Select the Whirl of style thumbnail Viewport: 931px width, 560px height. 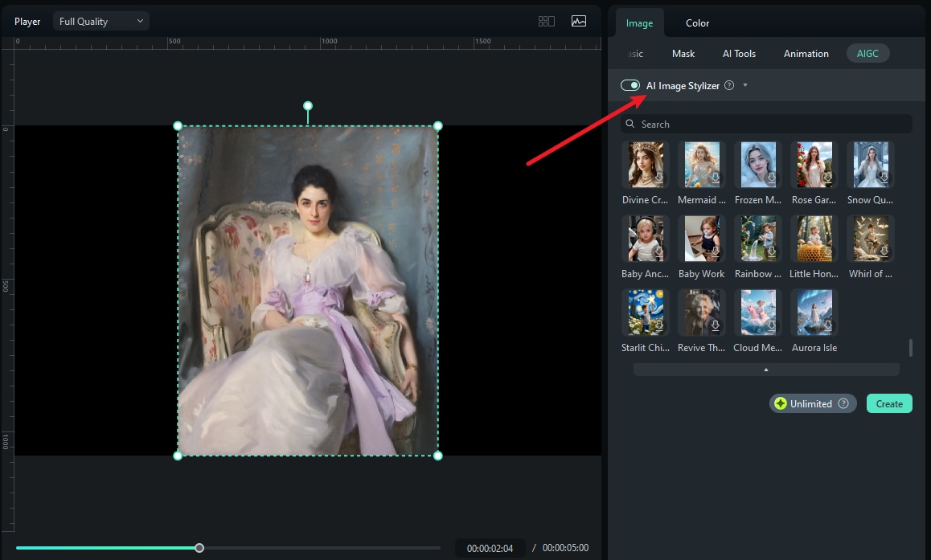pos(871,239)
